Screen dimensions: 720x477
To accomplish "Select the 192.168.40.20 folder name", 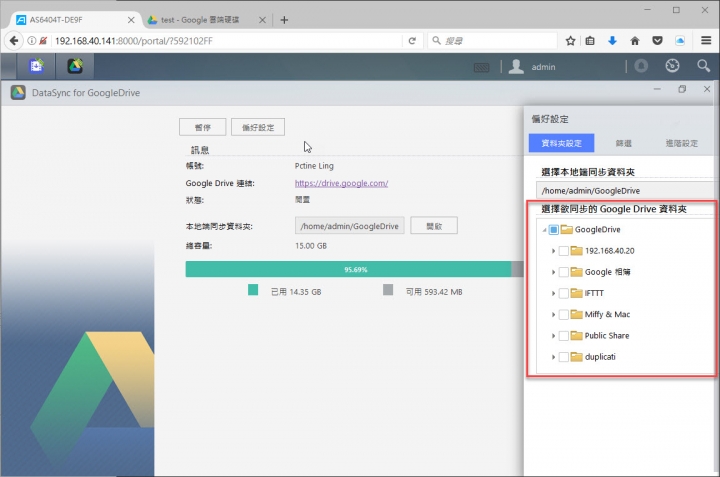I will coord(609,251).
